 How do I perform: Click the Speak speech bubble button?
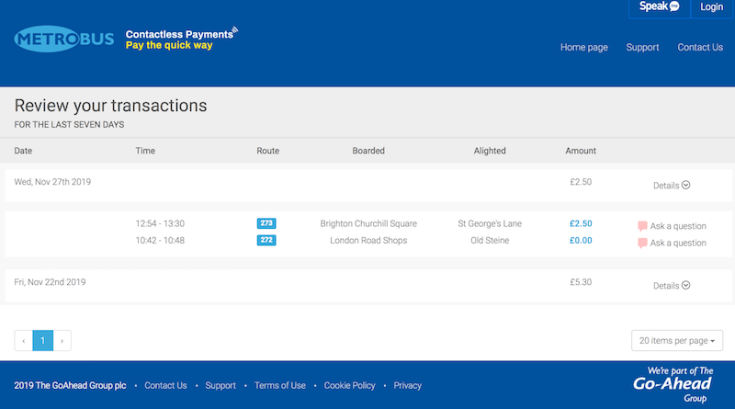click(659, 7)
